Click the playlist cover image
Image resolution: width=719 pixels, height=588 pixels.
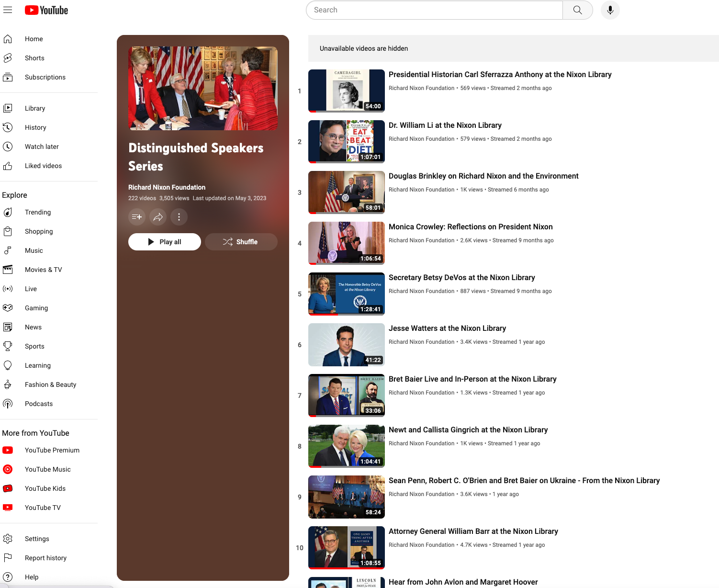(x=203, y=88)
